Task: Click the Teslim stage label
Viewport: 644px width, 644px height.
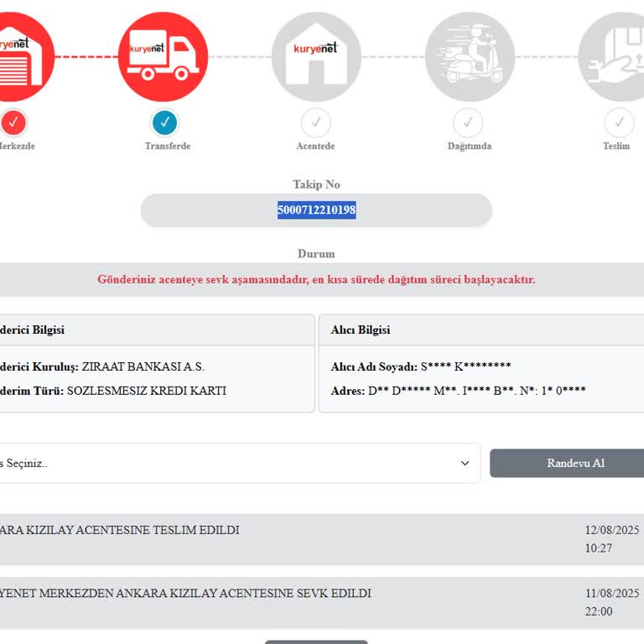Action: [616, 146]
